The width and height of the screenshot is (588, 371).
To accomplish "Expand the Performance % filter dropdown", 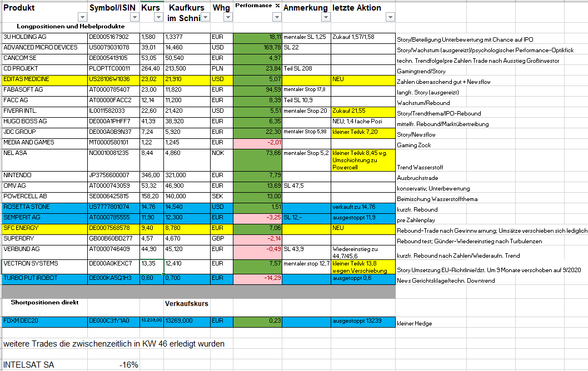I will click(276, 17).
